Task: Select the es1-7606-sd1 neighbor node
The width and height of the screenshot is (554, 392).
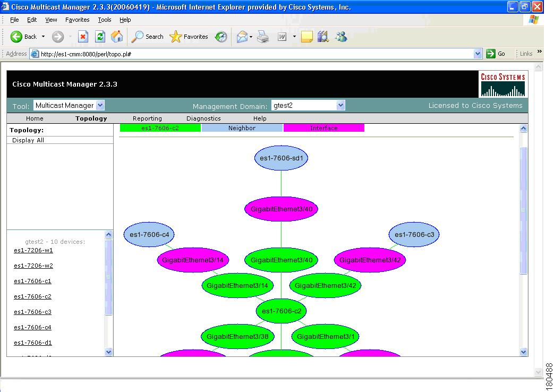Action: point(281,158)
